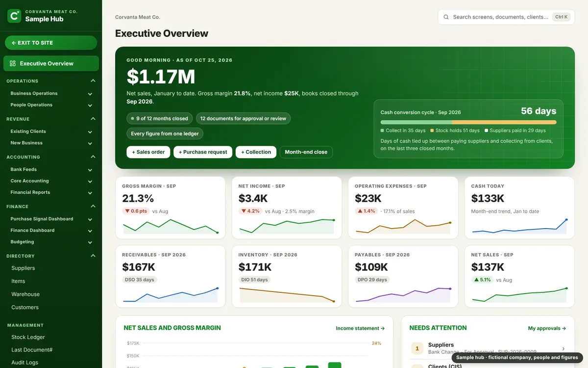Expand Core Accounting submenu

coord(90,181)
